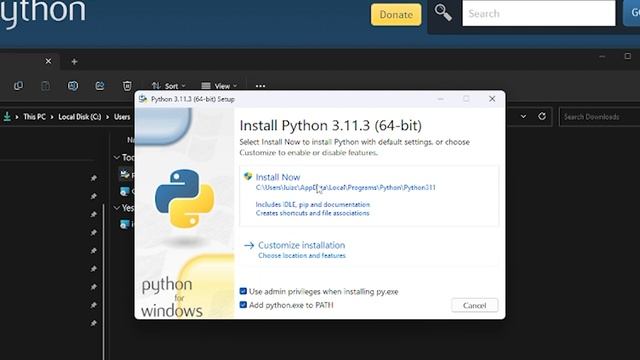640x360 pixels.
Task: Click the Install Now shield icon
Action: (248, 176)
